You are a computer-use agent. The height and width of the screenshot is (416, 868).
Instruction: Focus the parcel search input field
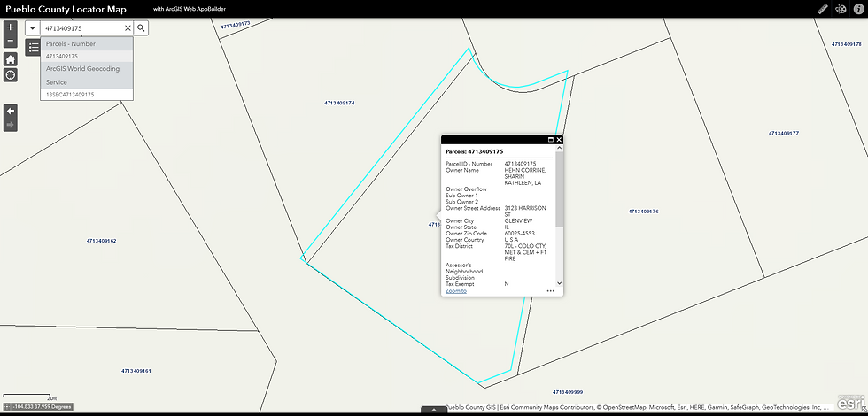(81, 27)
